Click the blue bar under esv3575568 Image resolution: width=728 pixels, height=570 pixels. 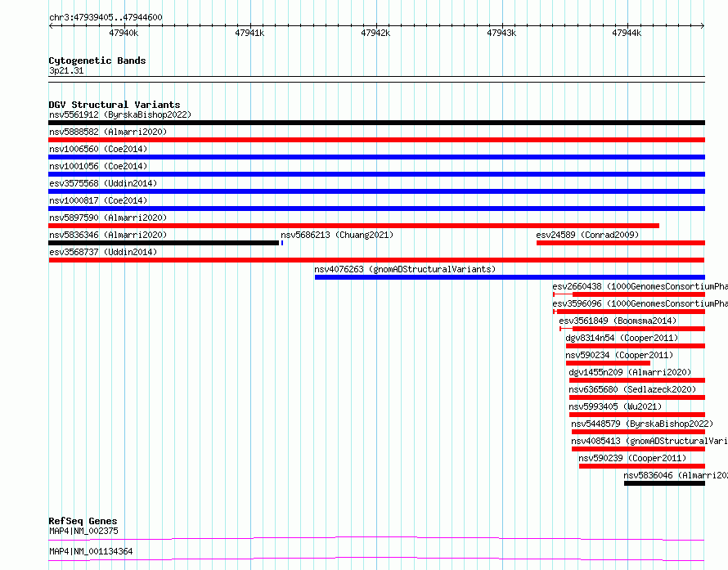(x=376, y=191)
